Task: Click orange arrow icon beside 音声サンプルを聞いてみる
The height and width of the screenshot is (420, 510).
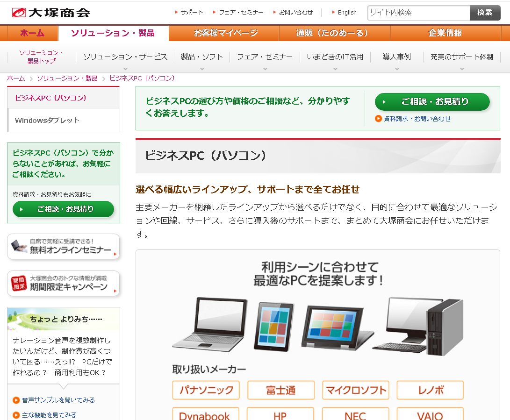Action: pos(16,400)
